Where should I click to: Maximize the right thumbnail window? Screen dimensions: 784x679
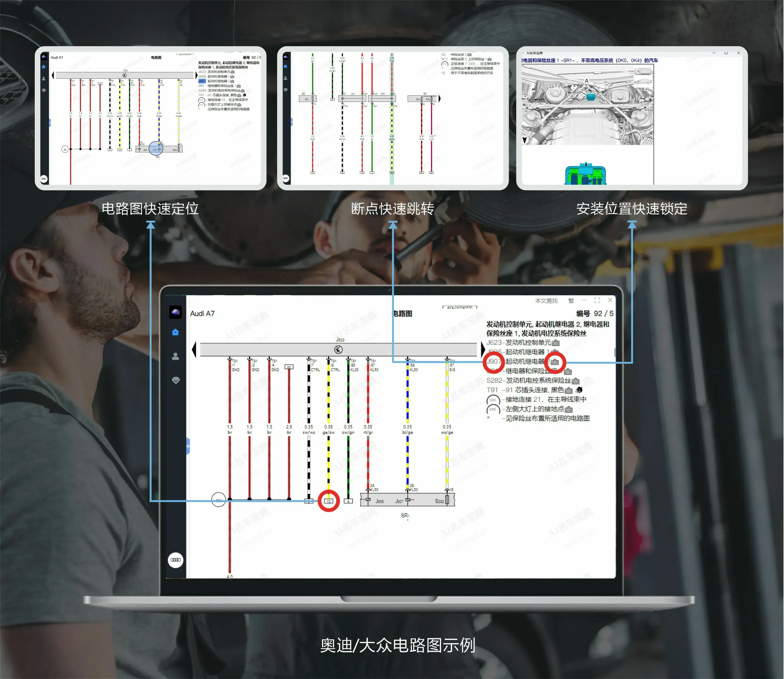point(726,53)
